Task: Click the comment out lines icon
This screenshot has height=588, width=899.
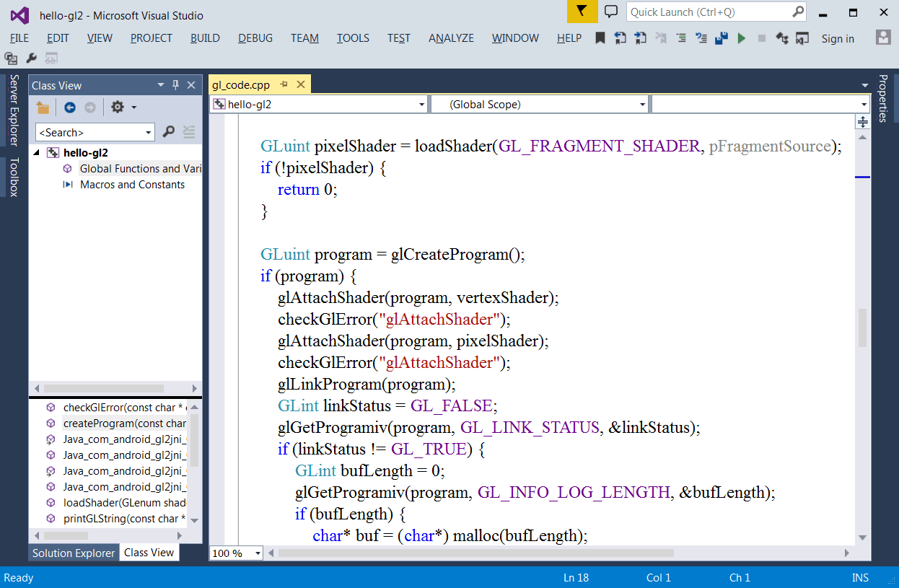Action: (x=701, y=38)
